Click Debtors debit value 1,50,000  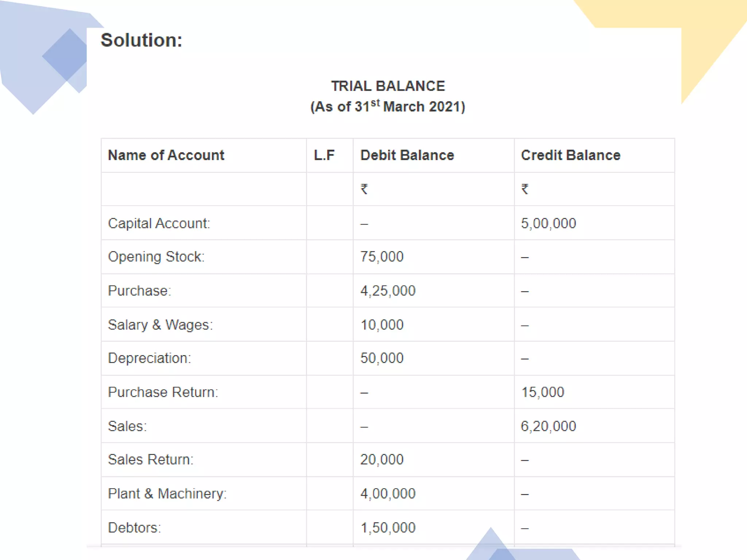click(x=388, y=528)
